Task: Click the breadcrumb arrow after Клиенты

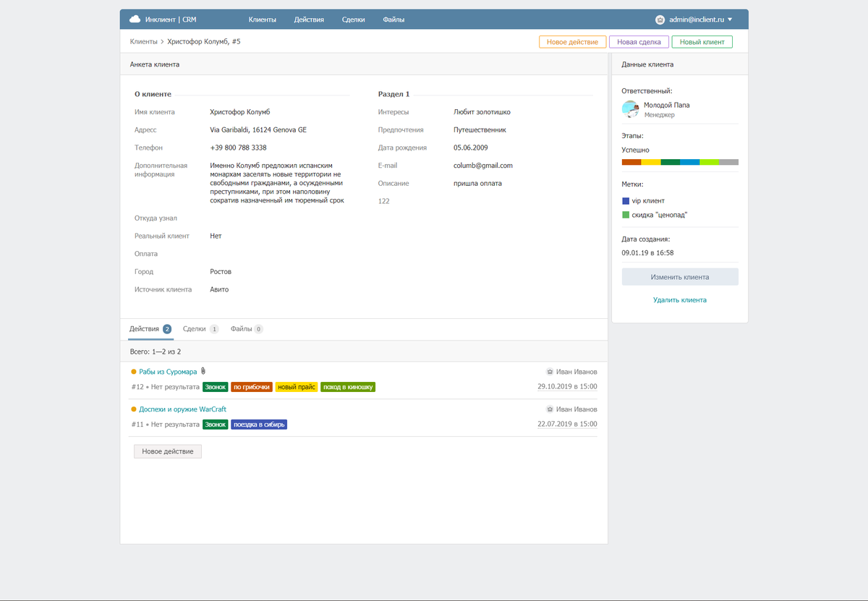Action: click(x=162, y=42)
